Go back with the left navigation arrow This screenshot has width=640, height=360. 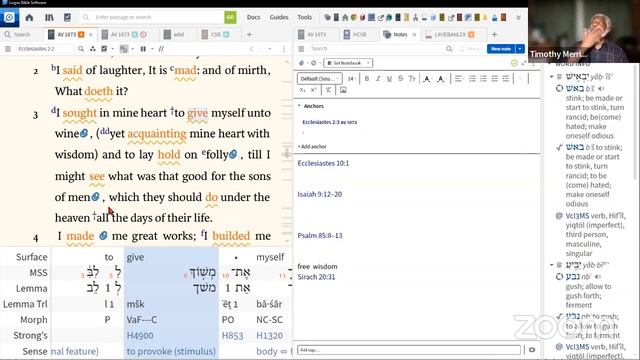pyautogui.click(x=251, y=49)
